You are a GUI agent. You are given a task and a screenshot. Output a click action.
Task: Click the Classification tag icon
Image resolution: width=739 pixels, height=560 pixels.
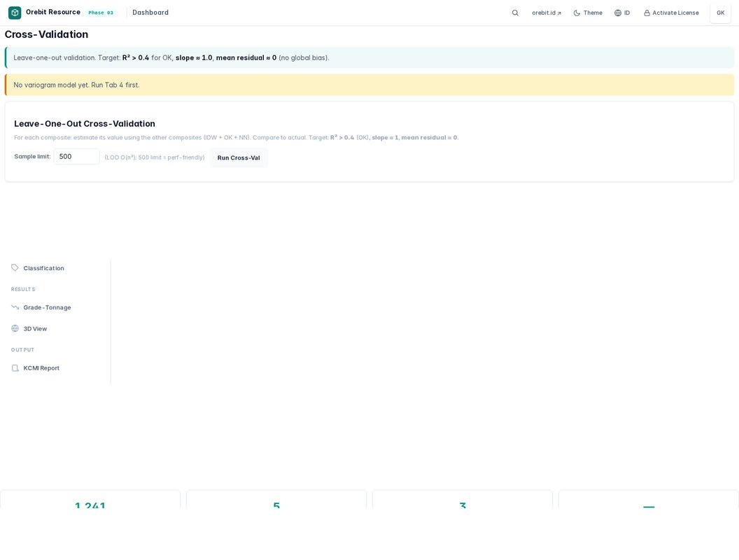[x=15, y=267]
